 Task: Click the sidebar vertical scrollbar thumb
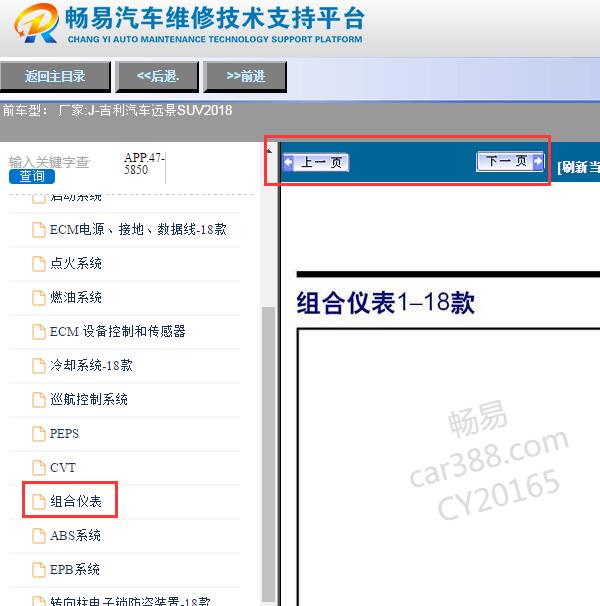(x=268, y=454)
